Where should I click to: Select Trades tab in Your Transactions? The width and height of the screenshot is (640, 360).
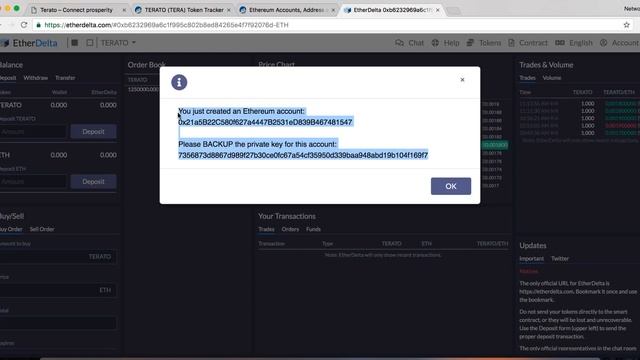click(267, 229)
